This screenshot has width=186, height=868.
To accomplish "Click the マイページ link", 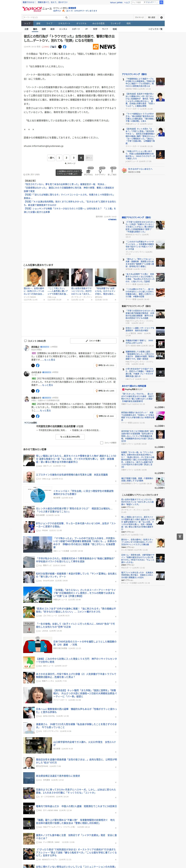I will pos(139,18).
